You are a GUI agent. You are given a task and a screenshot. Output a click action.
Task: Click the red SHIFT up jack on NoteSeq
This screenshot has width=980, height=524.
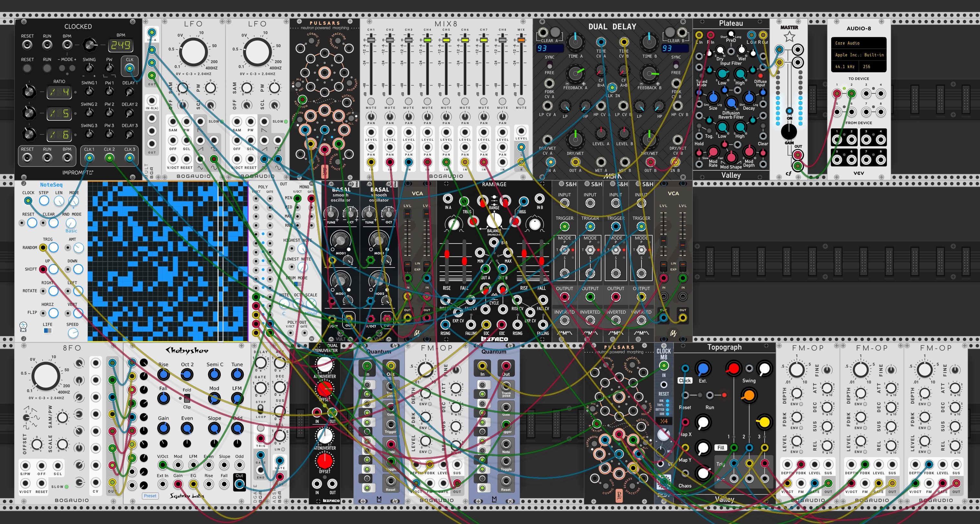tap(43, 269)
